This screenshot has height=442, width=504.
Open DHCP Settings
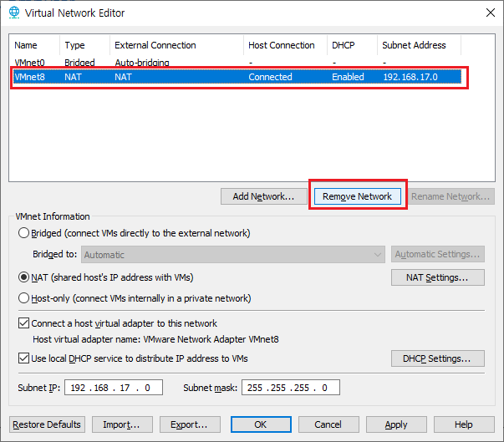coord(437,358)
